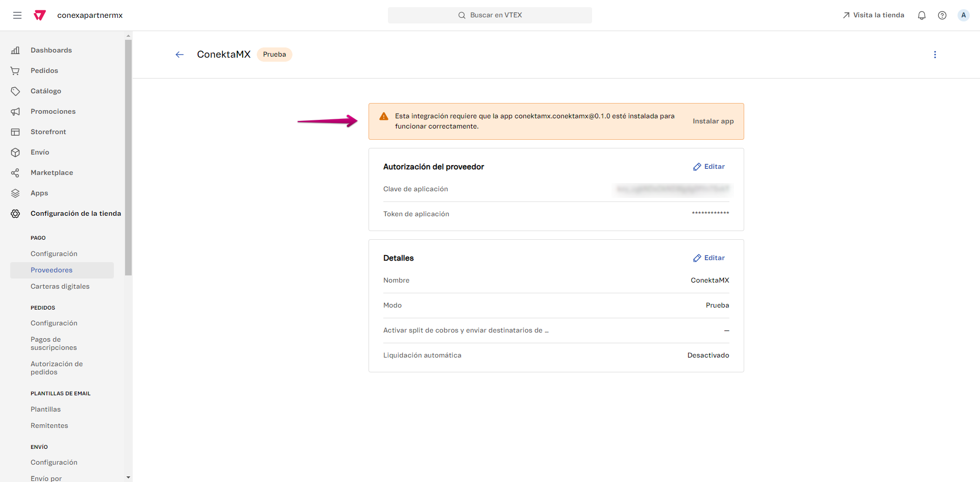Click the store settings gear icon
This screenshot has width=980, height=482.
(x=15, y=213)
